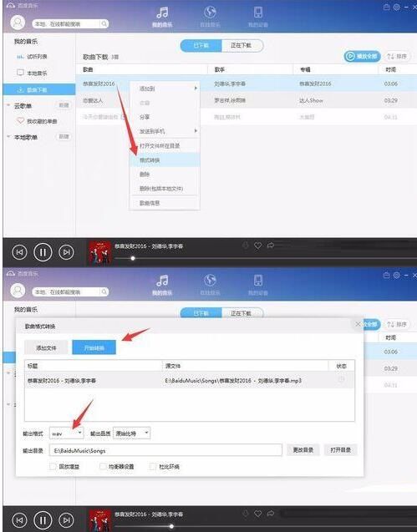Open the Online Music globe icon in the upper window
Screen dimensions: 417x532
(211, 13)
